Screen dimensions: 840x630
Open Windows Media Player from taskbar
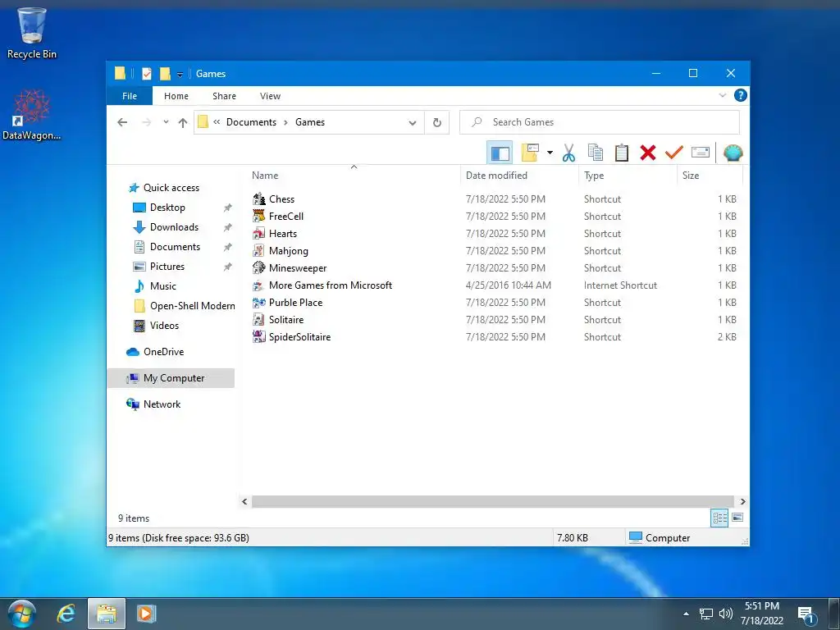coord(146,614)
